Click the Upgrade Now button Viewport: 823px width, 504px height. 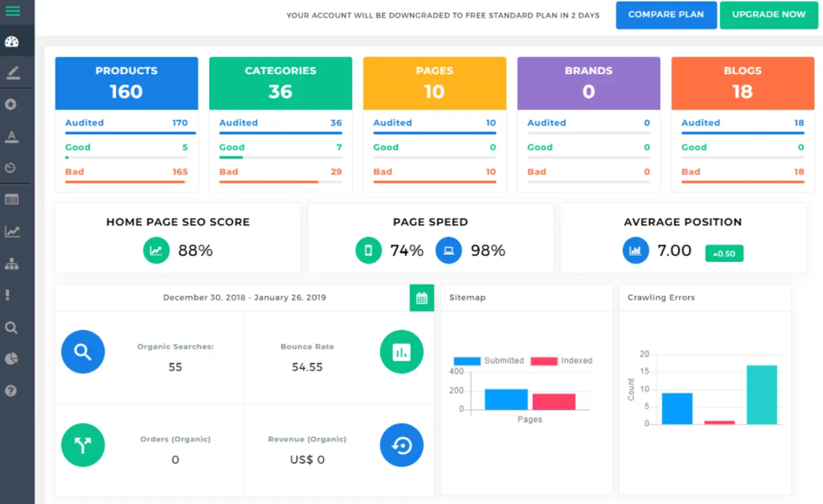(768, 14)
